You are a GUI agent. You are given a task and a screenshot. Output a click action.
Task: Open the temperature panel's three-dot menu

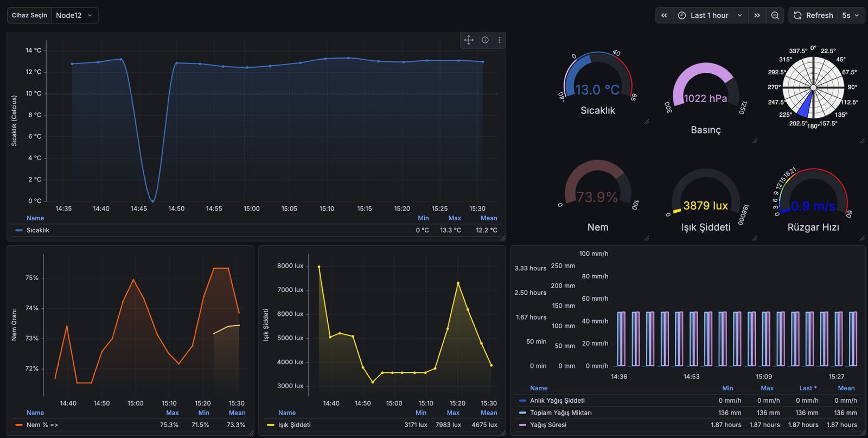pyautogui.click(x=499, y=40)
